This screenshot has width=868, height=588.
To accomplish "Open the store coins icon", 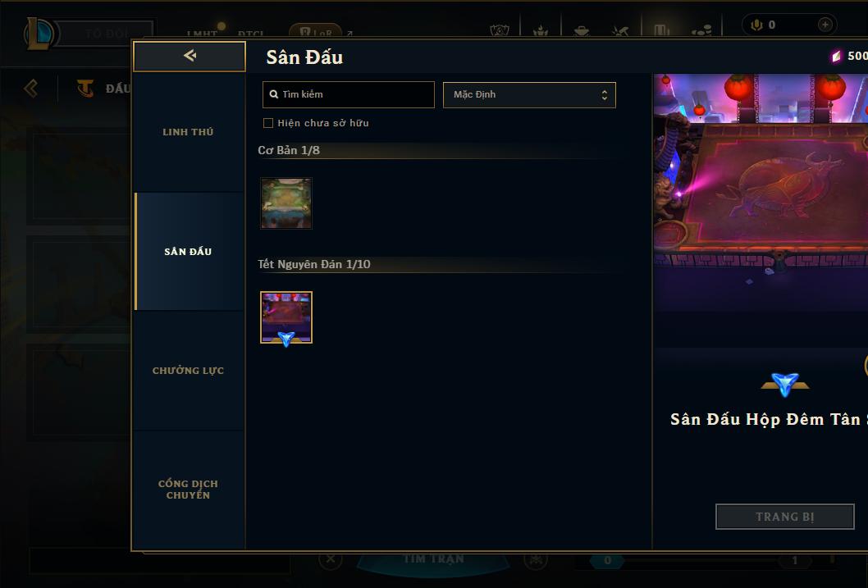I will point(702,30).
